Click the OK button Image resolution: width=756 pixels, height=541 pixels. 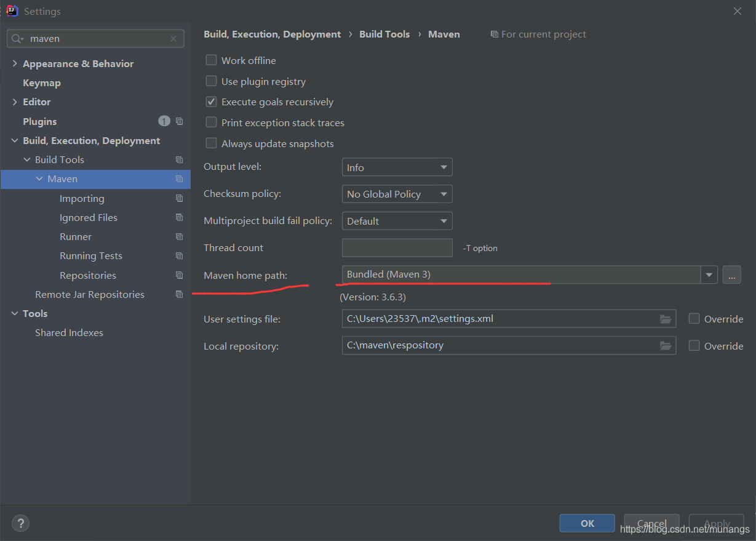pos(587,523)
